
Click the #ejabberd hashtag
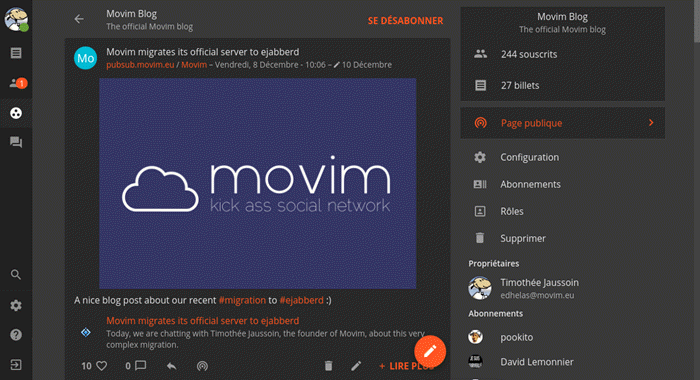tap(302, 300)
